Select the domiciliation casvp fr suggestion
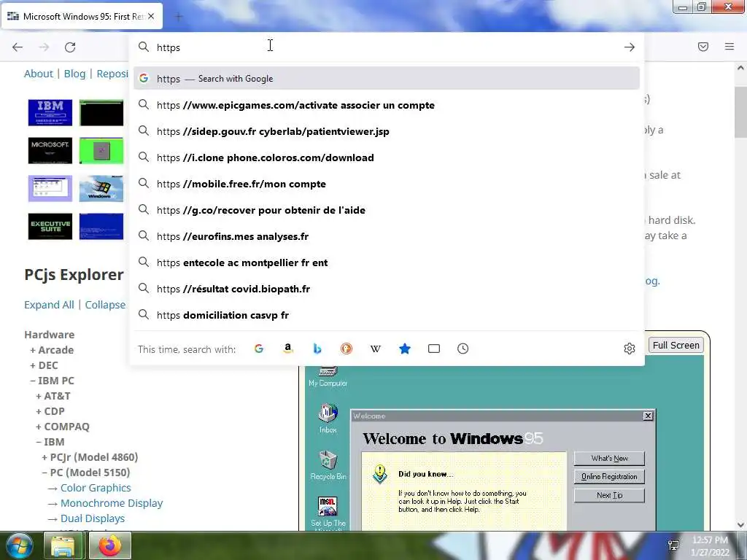747x560 pixels. [x=387, y=315]
